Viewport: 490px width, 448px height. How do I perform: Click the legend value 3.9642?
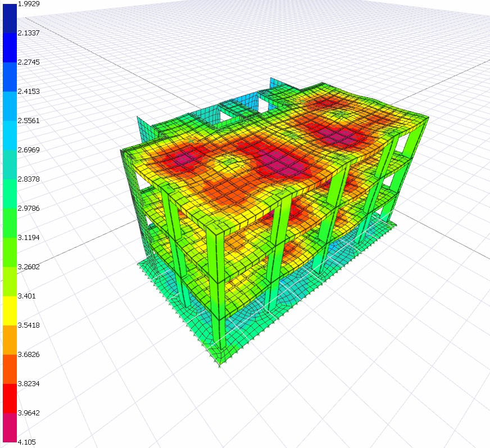point(29,413)
